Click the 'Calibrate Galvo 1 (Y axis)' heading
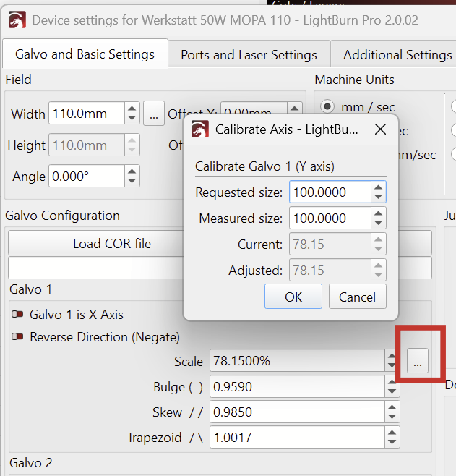 click(x=264, y=166)
